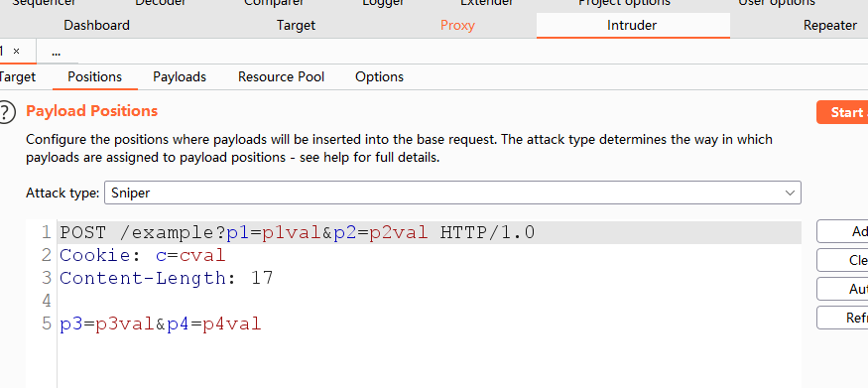Select the Intruder tab
The width and height of the screenshot is (868, 388).
632,26
